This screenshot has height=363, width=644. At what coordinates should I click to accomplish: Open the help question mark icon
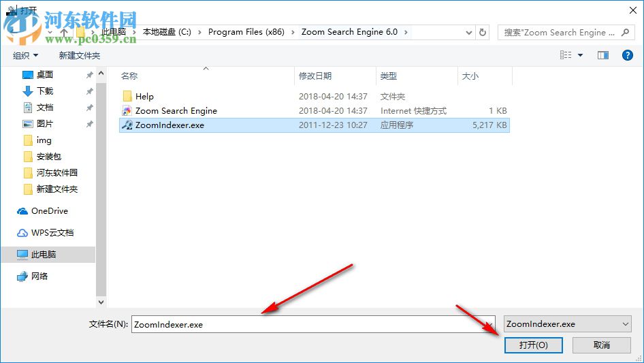(628, 55)
